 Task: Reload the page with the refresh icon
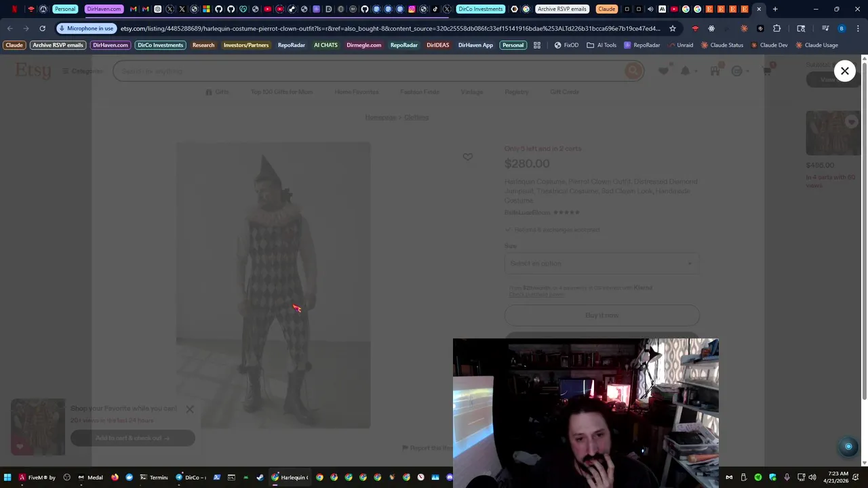42,28
